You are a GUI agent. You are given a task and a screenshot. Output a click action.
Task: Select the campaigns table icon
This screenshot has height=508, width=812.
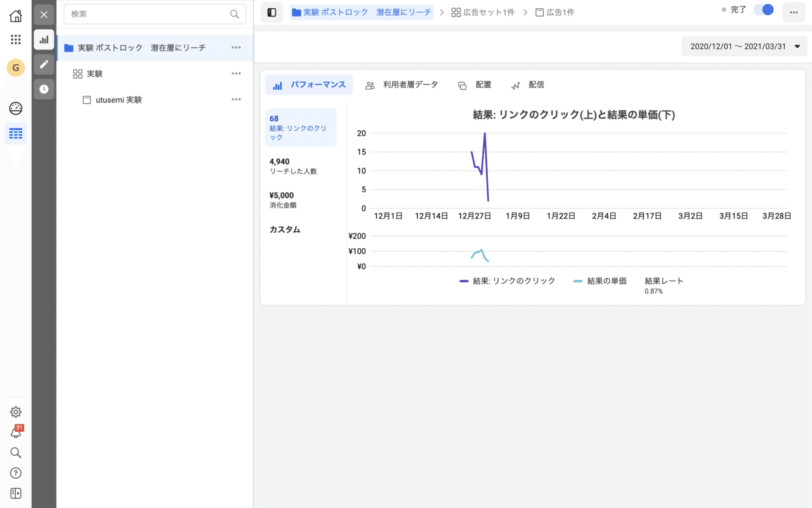tap(16, 133)
